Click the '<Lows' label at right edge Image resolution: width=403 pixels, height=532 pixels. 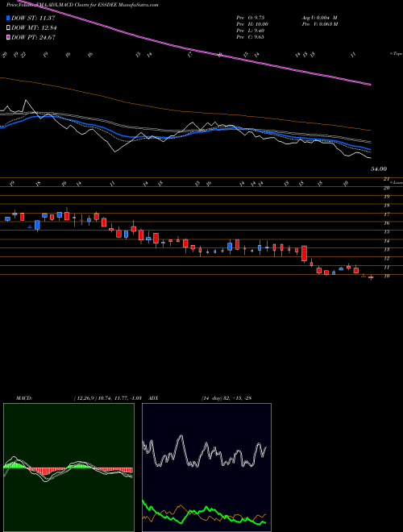point(395,182)
